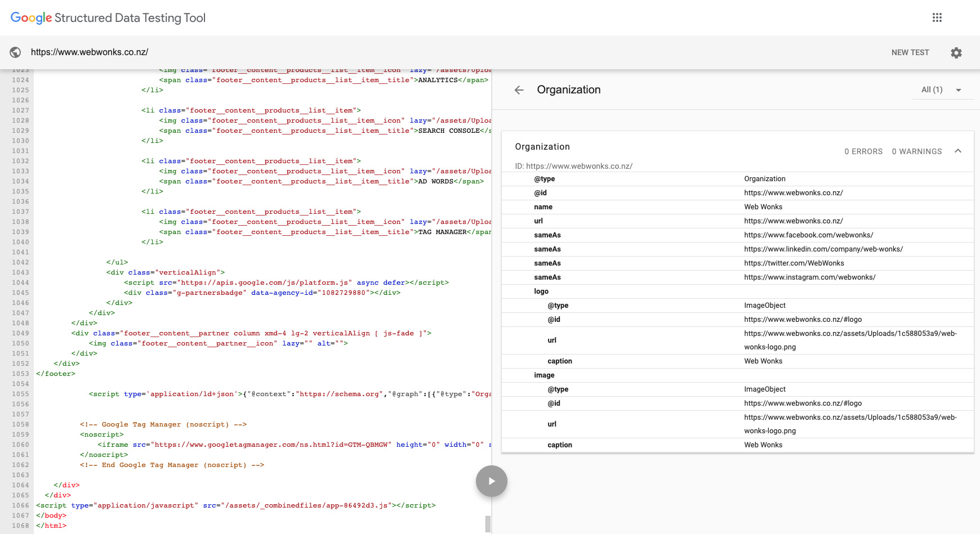980x534 pixels.
Task: Click the ANALYTICS span code line
Action: pyautogui.click(x=323, y=80)
